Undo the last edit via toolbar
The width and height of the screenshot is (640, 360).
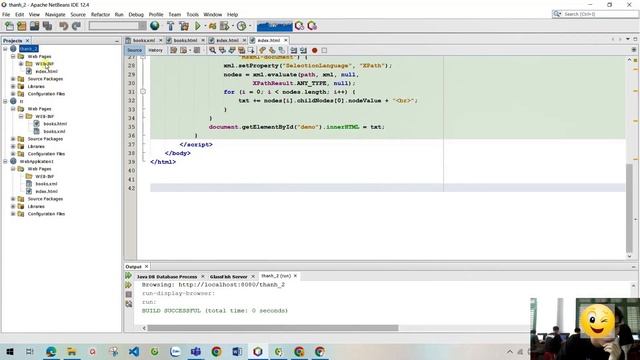(x=63, y=26)
